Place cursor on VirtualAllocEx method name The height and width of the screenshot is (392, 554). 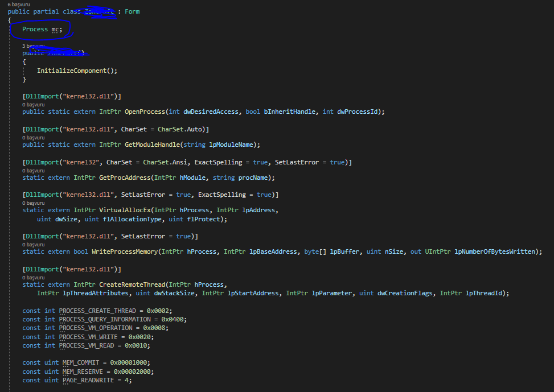[x=125, y=210]
